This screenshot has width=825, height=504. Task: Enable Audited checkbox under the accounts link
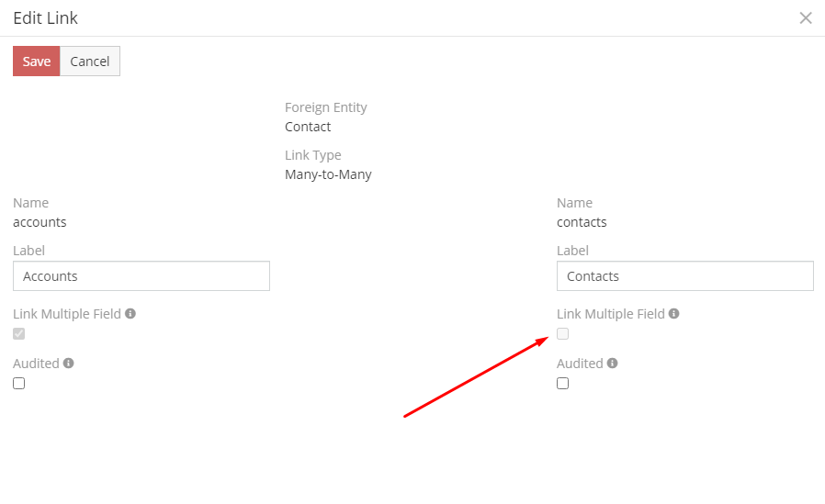pyautogui.click(x=19, y=384)
